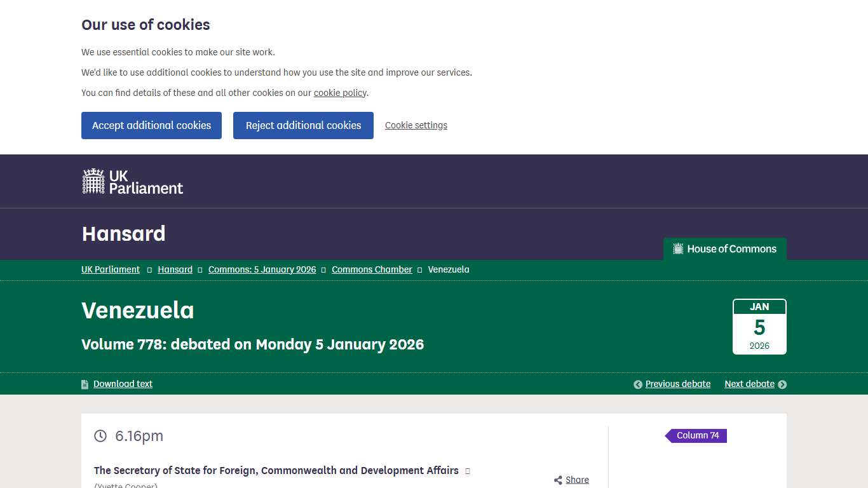Select the Commons: 5 January 2026 breadcrumb

pyautogui.click(x=262, y=269)
